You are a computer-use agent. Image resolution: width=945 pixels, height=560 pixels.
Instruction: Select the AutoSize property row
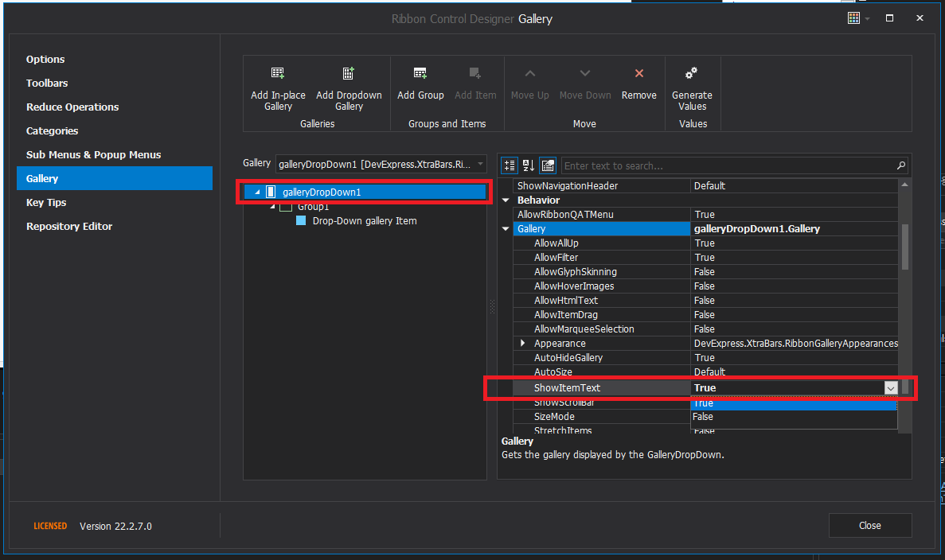point(705,371)
